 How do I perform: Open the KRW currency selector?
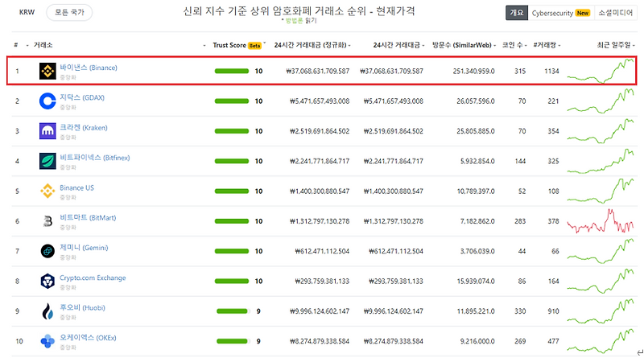click(27, 12)
